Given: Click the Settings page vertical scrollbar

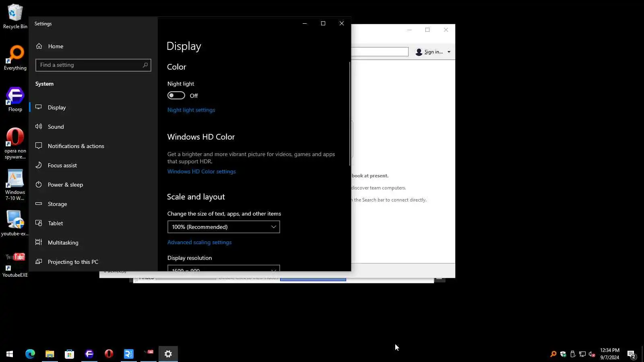Looking at the screenshot, I should (x=350, y=113).
